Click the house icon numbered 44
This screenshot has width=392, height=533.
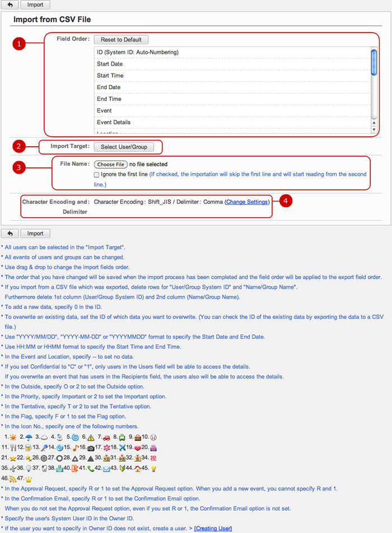(138, 469)
